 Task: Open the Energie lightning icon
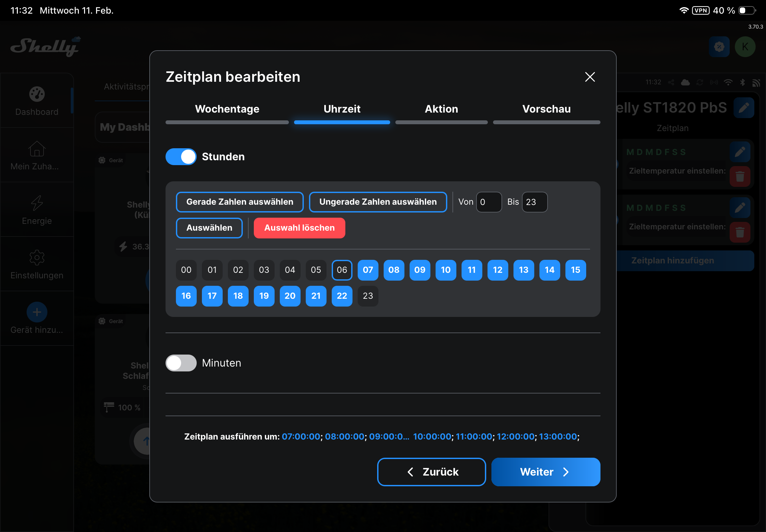click(37, 203)
